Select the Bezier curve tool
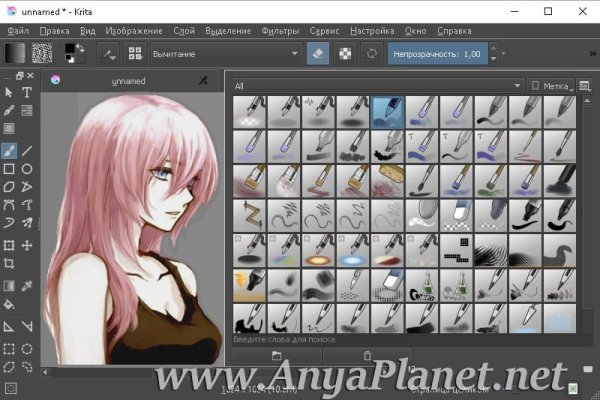This screenshot has width=600, height=400. point(8,205)
